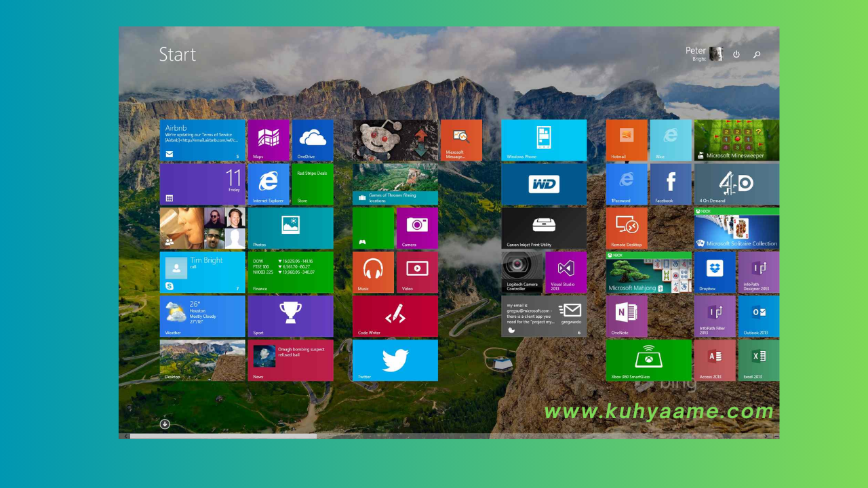The height and width of the screenshot is (488, 868).
Task: Open the 4 On Demand tile
Action: click(x=736, y=184)
